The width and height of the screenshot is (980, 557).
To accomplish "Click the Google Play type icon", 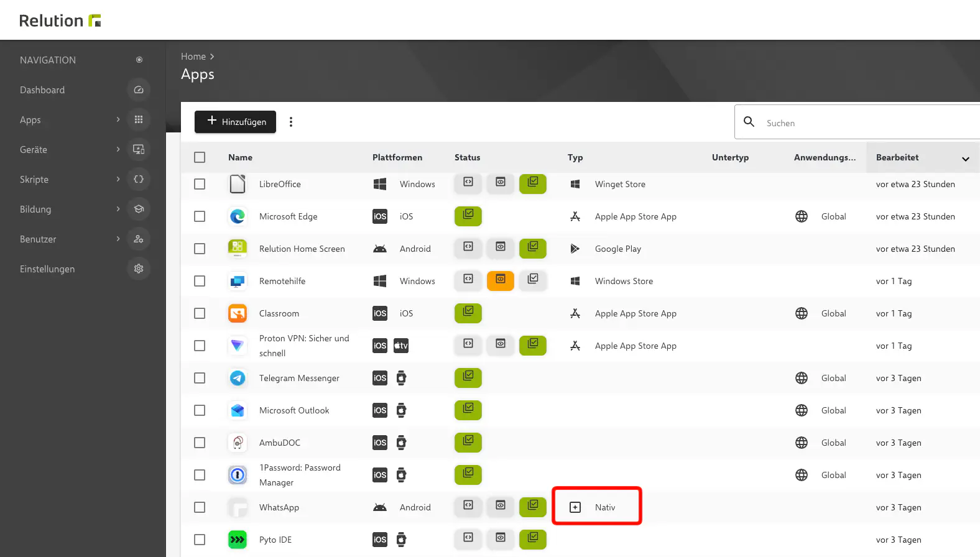I will [575, 249].
